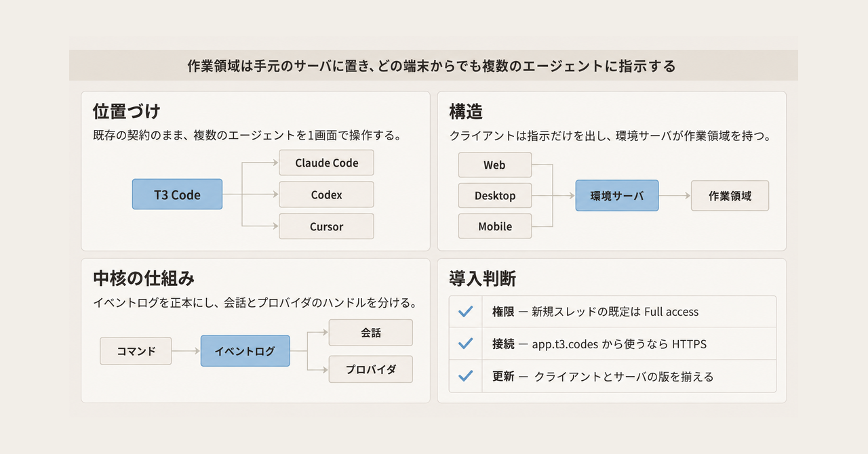Click text 新規スレッドの既定は Full access
868x454 pixels.
point(615,312)
